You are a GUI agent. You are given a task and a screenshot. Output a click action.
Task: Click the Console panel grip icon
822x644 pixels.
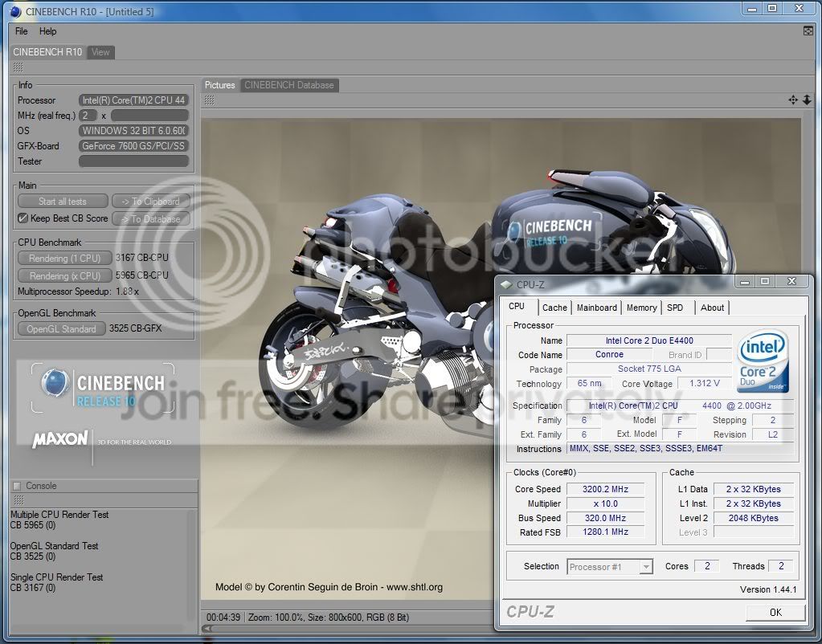point(18,499)
